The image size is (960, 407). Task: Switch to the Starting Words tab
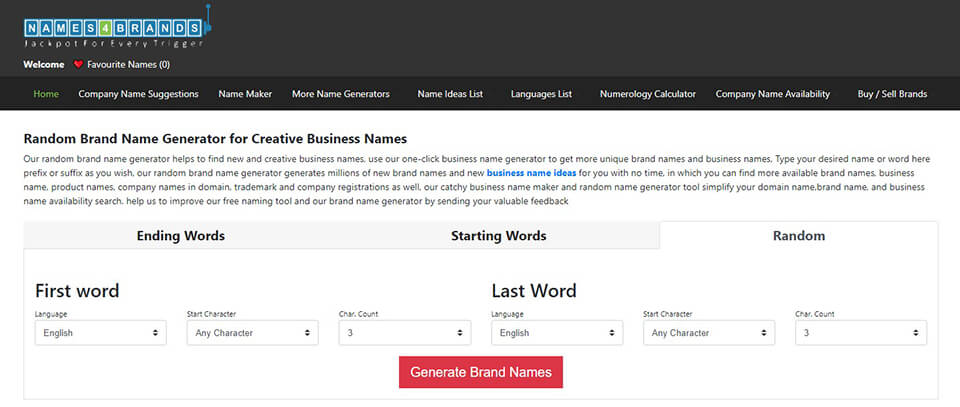(498, 236)
